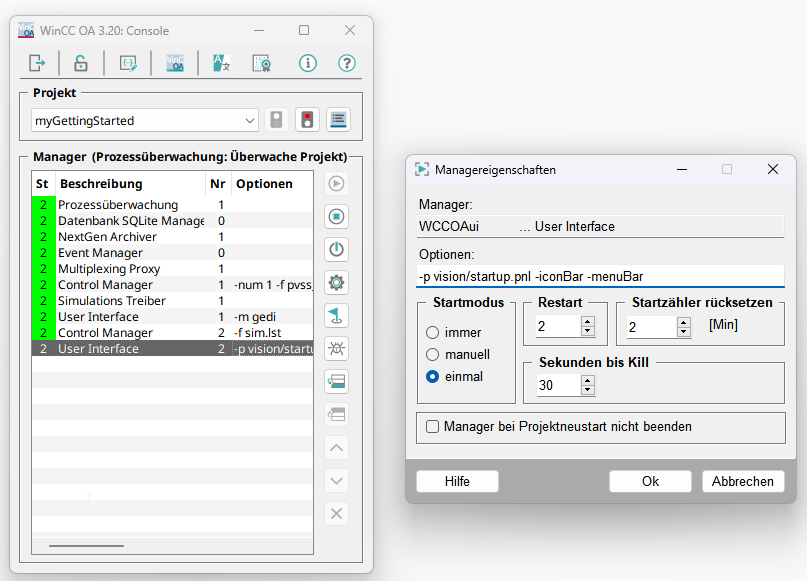Click the Manager WCCOAui field
The image size is (807, 581).
[600, 226]
